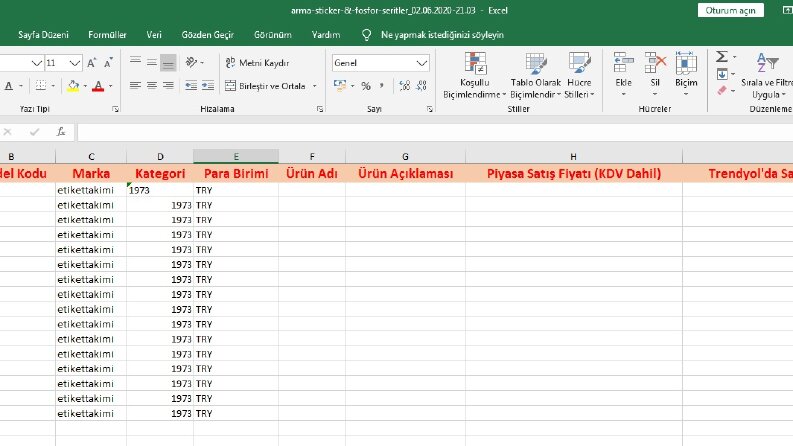Open the fill color palette arrow
The width and height of the screenshot is (793, 446).
click(85, 86)
